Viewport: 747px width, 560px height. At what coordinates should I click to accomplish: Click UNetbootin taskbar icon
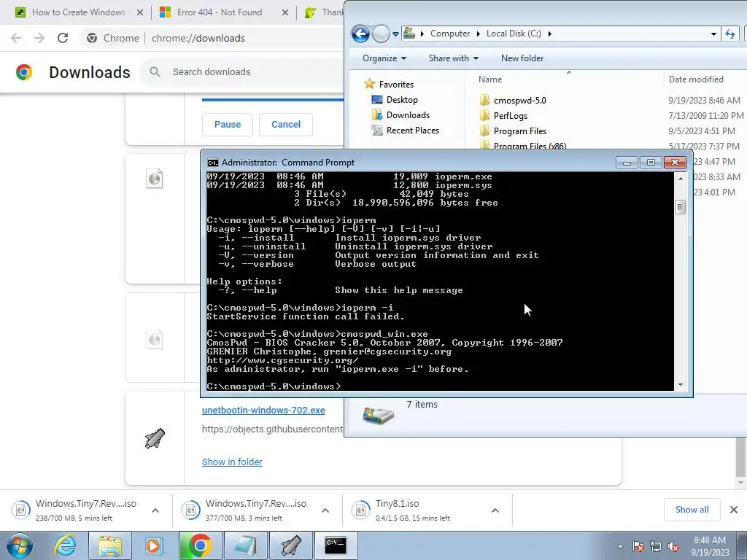click(x=291, y=545)
